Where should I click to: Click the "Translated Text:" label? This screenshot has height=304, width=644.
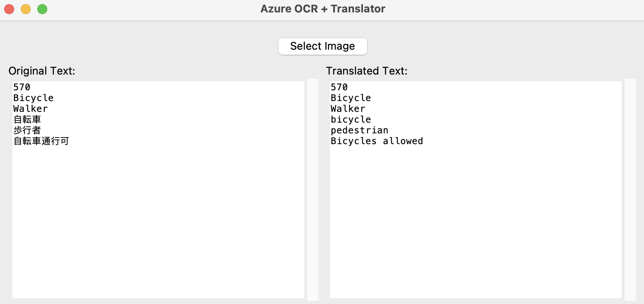[367, 71]
